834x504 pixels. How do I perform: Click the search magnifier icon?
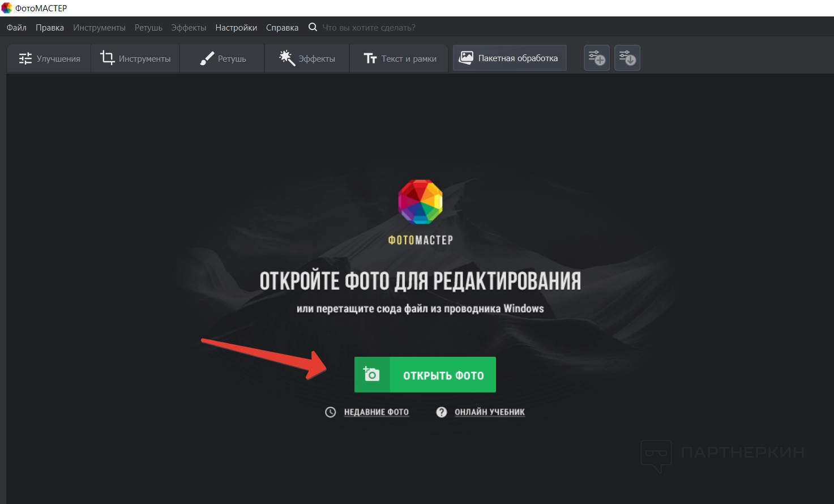click(313, 27)
